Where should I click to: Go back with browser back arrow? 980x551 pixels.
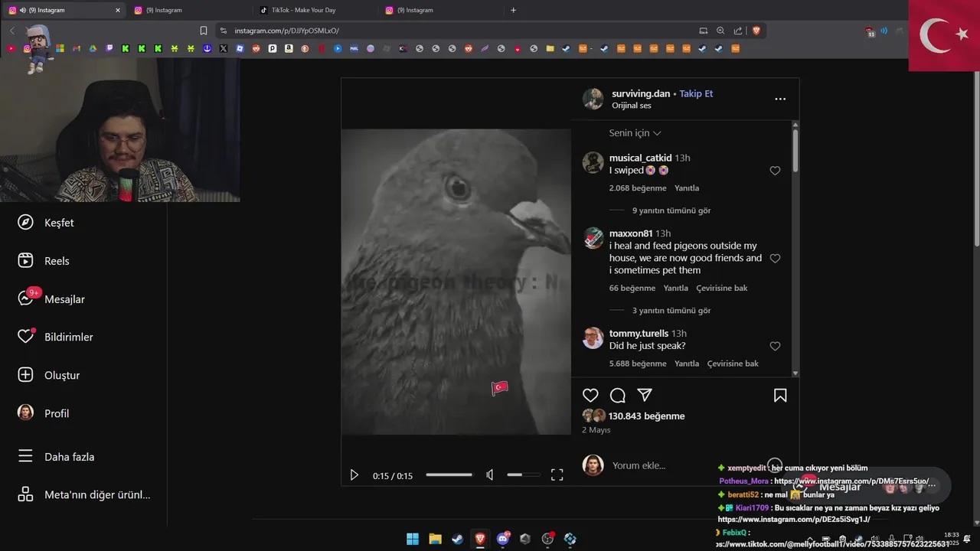pyautogui.click(x=12, y=31)
